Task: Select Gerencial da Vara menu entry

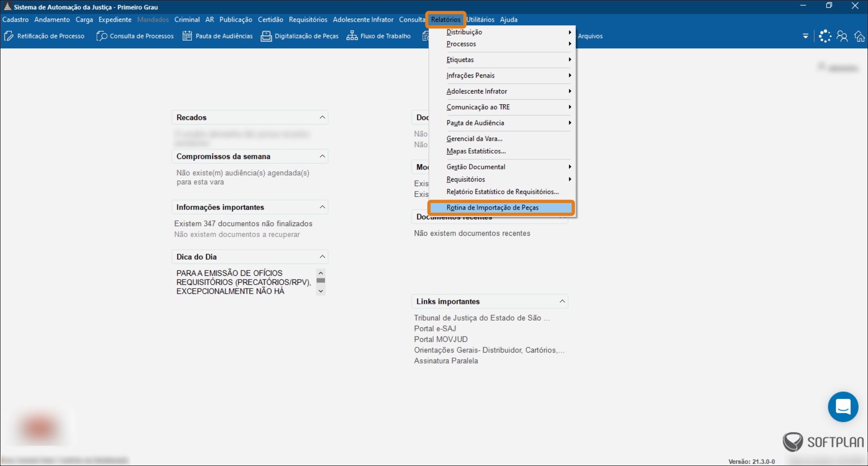Action: tap(502, 139)
